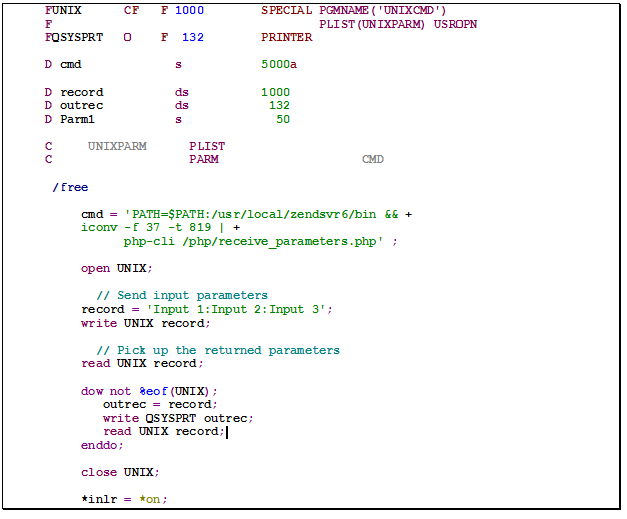Click the 5000a length of cmd

(x=278, y=65)
